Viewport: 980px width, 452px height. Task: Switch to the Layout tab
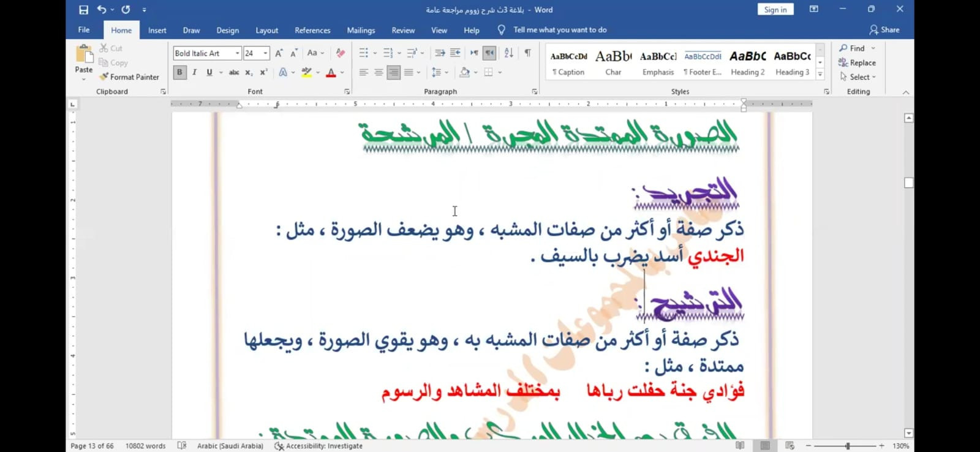[x=266, y=31]
